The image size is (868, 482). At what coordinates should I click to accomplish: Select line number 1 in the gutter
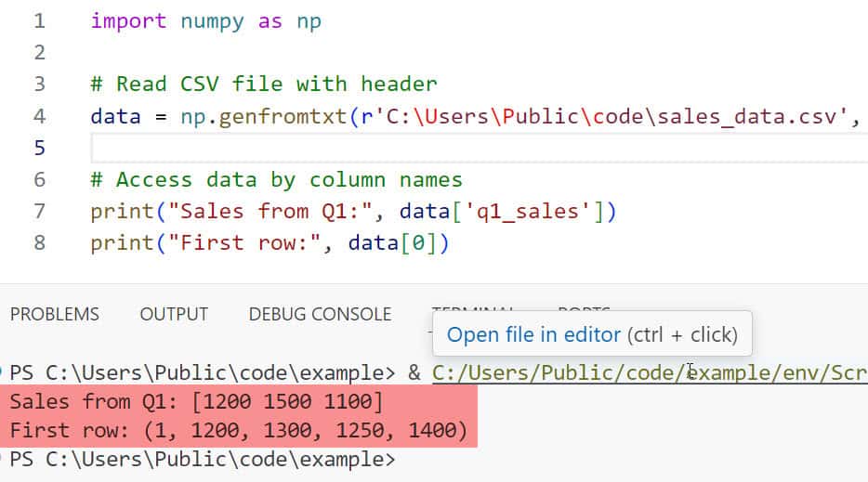click(x=39, y=21)
